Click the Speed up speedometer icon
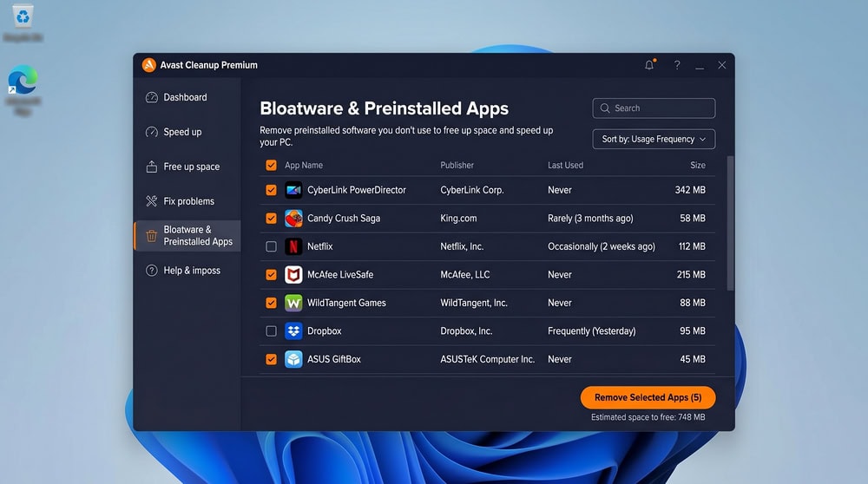The image size is (868, 484). 152,132
